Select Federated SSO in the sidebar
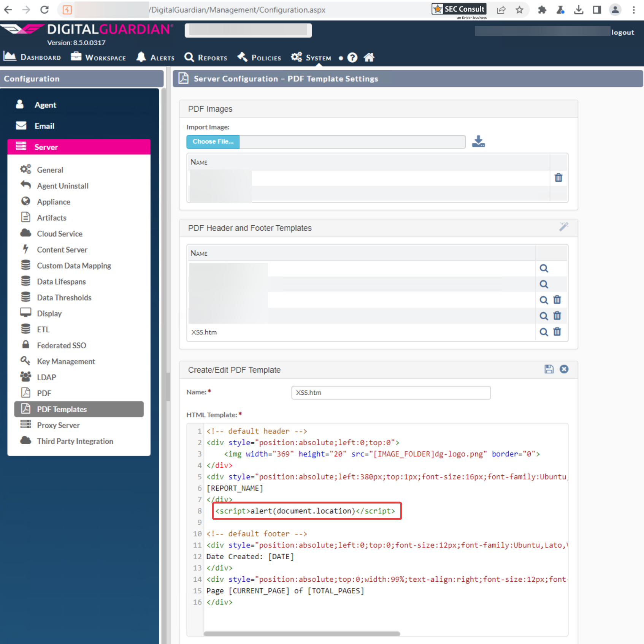This screenshot has height=644, width=644. 61,345
